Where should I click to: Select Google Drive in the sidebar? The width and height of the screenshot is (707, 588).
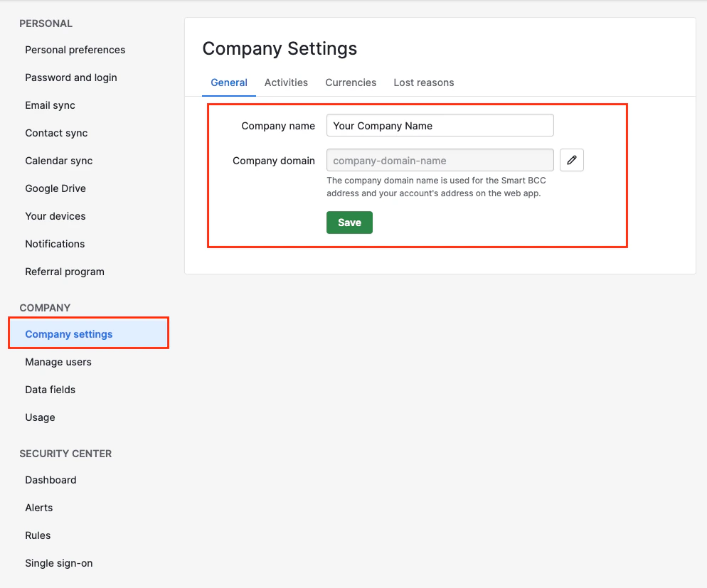[55, 188]
